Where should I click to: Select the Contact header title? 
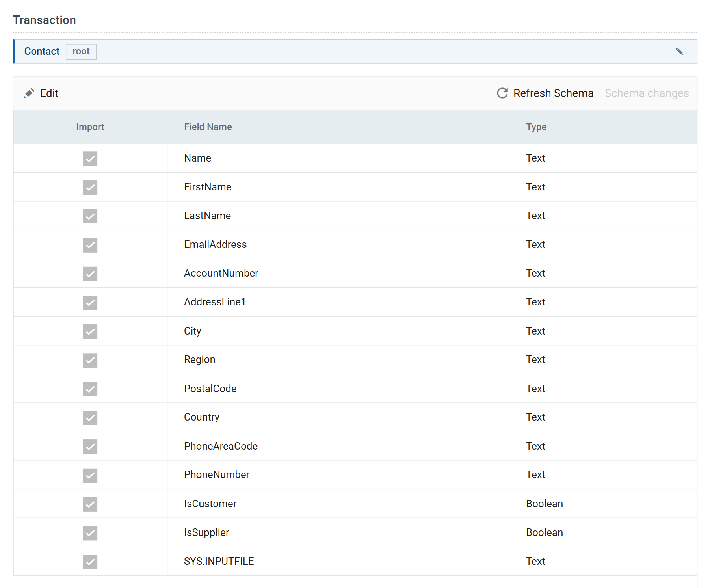pos(42,51)
